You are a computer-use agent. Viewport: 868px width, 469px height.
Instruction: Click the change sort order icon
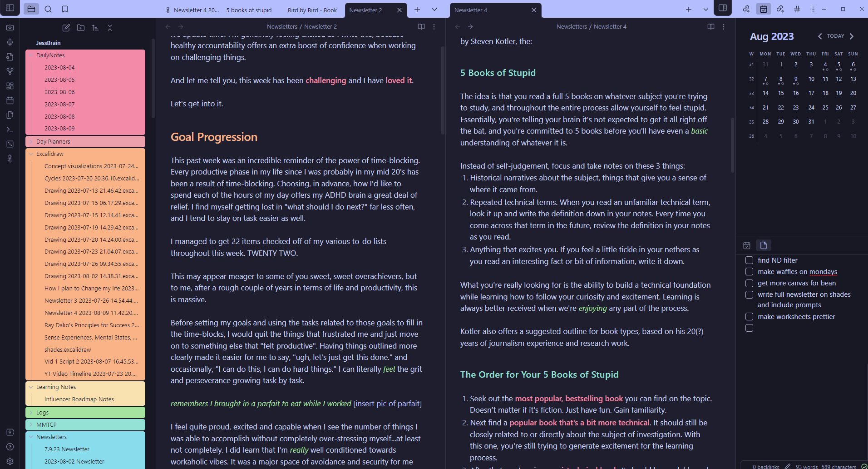click(x=95, y=28)
